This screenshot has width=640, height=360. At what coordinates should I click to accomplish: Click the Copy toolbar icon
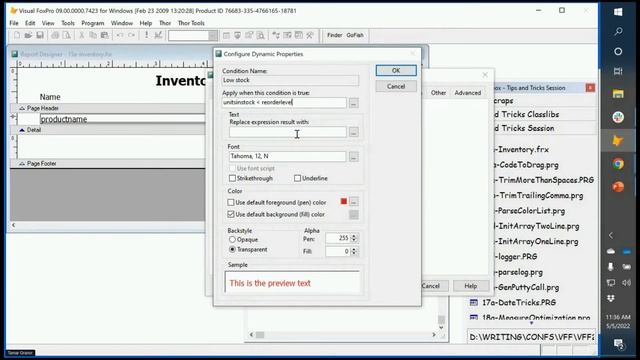93,36
